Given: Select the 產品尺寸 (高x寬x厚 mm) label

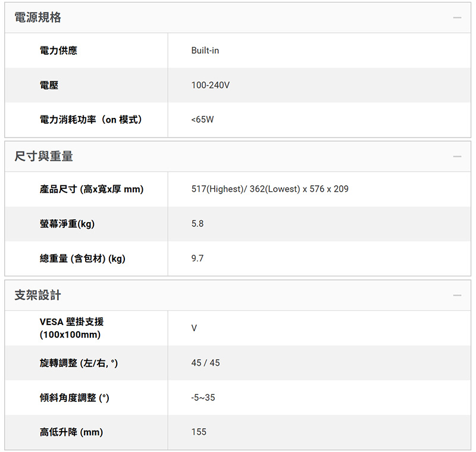Looking at the screenshot, I should (92, 189).
